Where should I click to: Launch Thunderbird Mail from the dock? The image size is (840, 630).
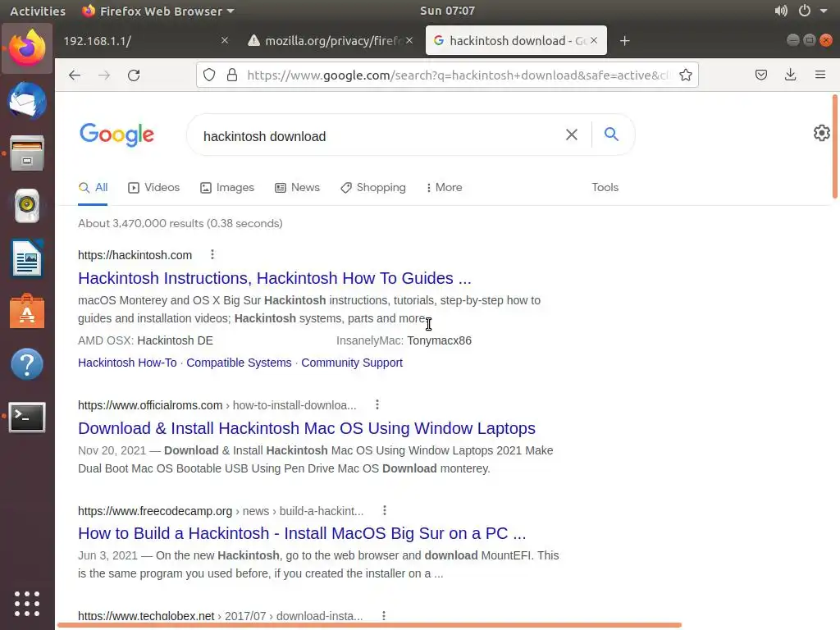[x=27, y=101]
